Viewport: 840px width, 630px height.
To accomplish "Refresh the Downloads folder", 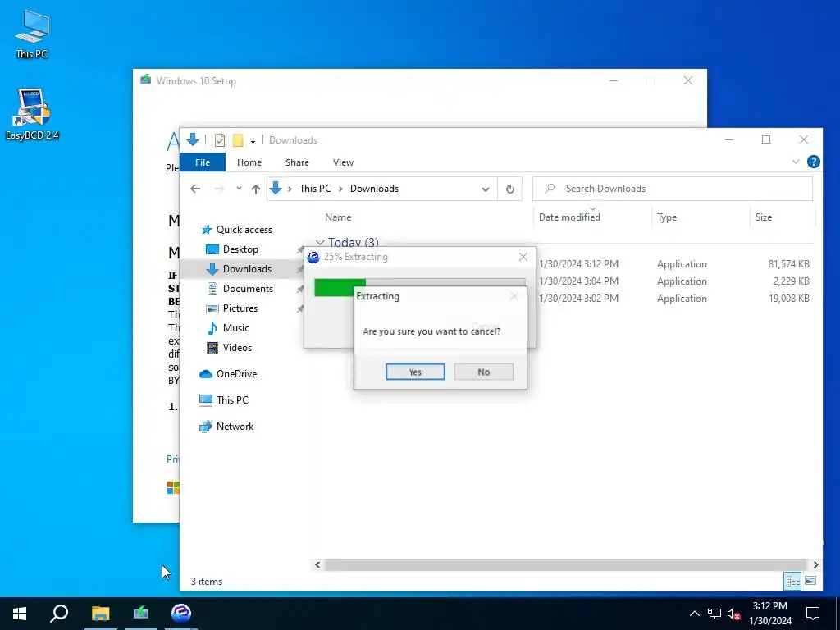I will click(x=510, y=189).
